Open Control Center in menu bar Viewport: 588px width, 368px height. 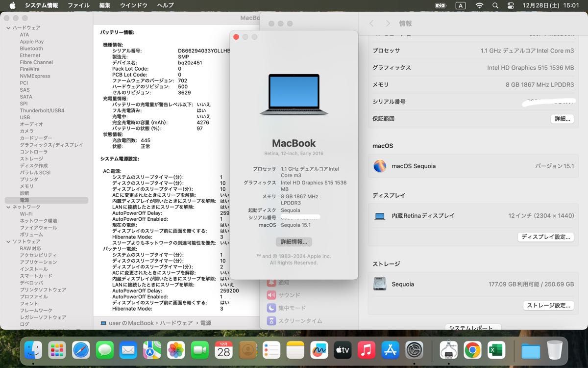(x=511, y=5)
